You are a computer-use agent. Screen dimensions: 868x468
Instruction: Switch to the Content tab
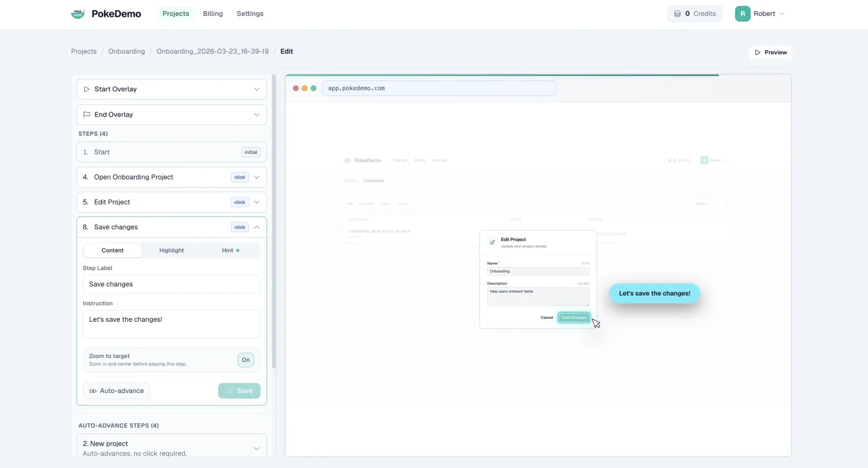112,250
